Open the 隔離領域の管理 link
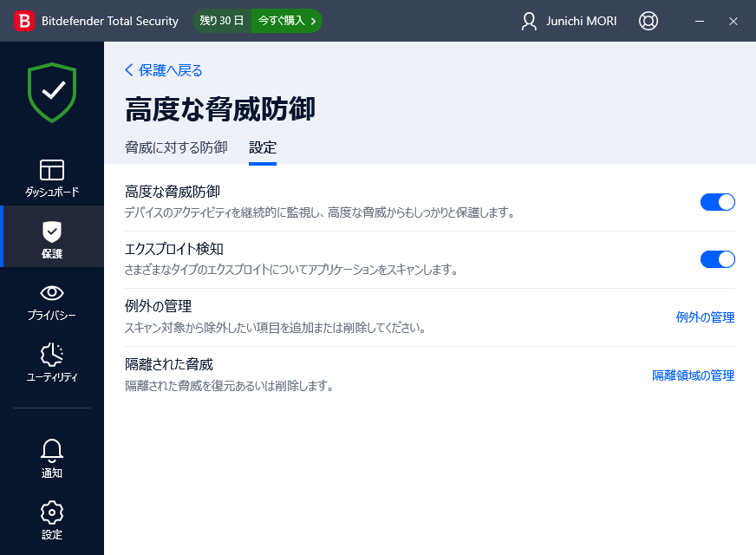 [694, 375]
